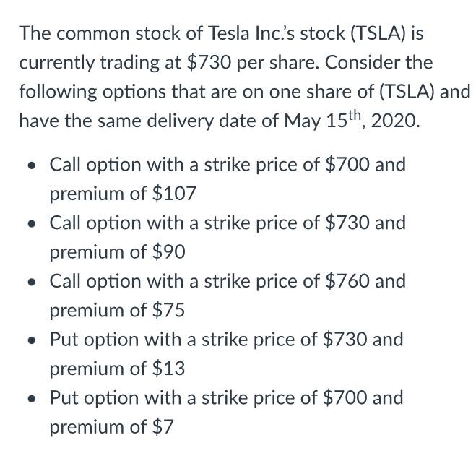The image size is (476, 461).
Task: Click the first bullet point marker
Action: tap(30, 165)
